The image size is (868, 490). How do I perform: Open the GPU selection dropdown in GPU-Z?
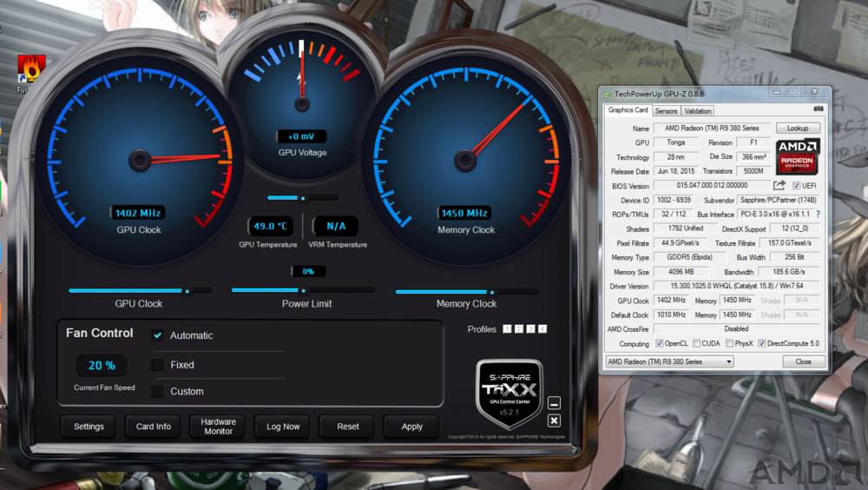pos(670,361)
